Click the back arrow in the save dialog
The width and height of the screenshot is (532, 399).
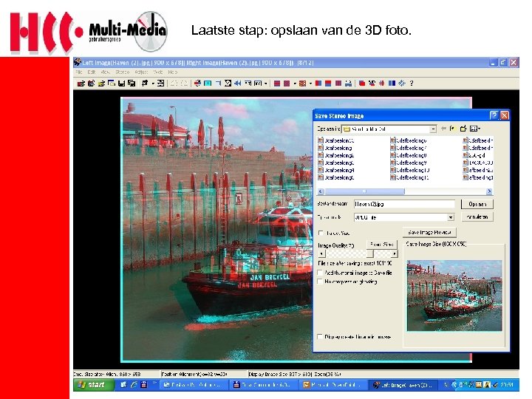pos(443,129)
